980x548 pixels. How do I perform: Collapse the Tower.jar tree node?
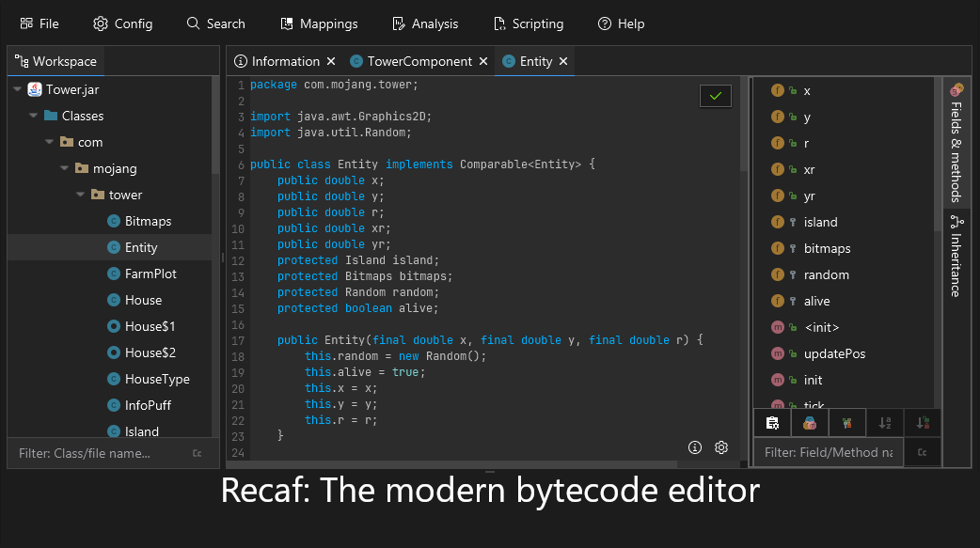(18, 89)
